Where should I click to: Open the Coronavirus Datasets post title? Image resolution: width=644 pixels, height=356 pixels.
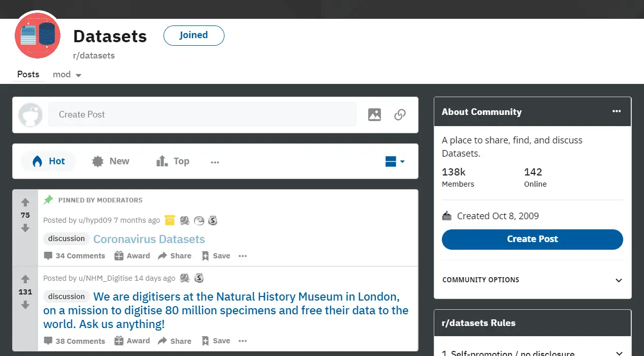149,239
